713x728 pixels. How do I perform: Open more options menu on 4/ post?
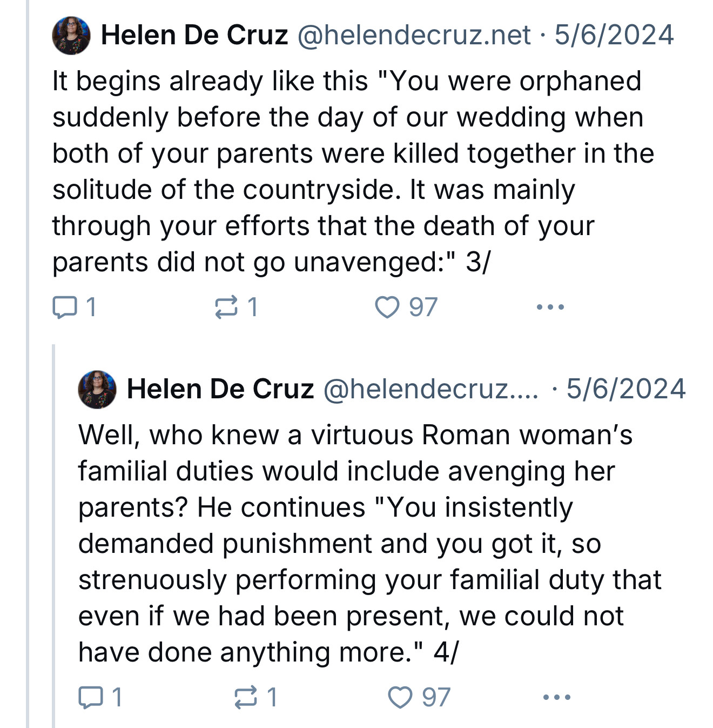coord(557,697)
